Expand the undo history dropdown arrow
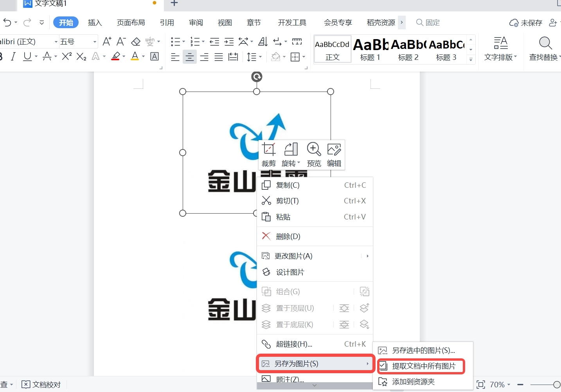Screen dimensions: 561x392 click(x=16, y=23)
